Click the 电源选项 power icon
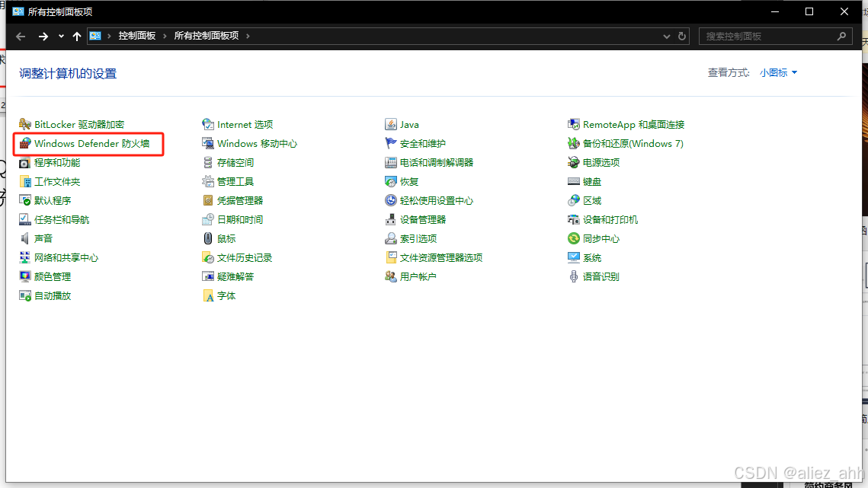Image resolution: width=868 pixels, height=488 pixels. [x=574, y=163]
